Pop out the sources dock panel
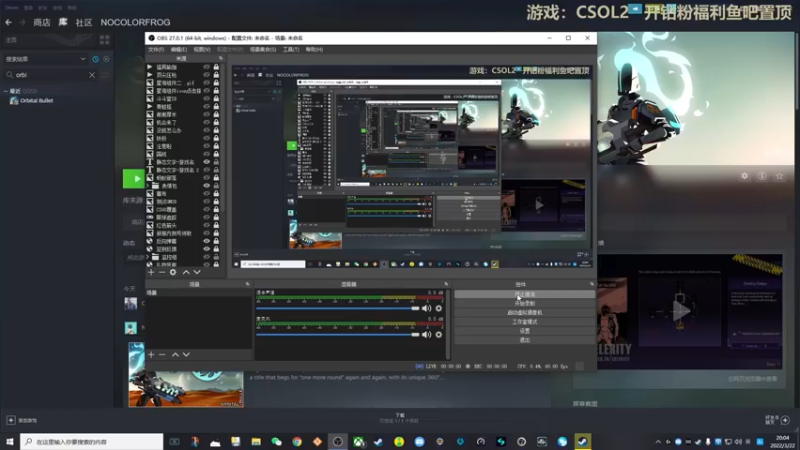This screenshot has width=800, height=450. point(221,59)
